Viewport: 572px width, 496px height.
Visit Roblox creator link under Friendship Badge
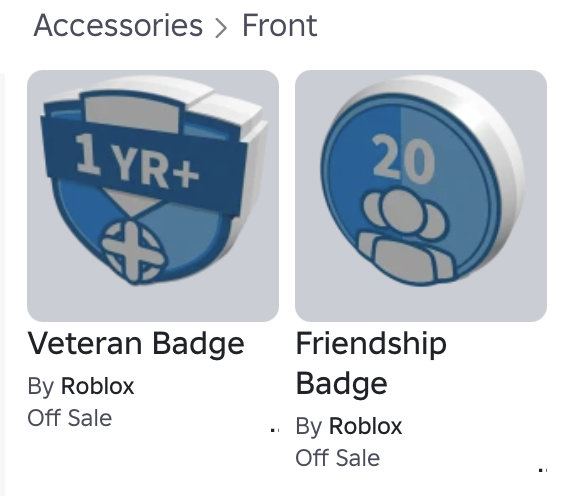(365, 426)
